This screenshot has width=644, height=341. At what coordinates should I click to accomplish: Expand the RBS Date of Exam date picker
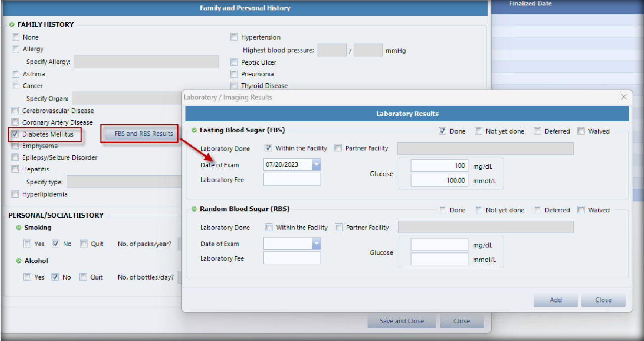(x=316, y=244)
